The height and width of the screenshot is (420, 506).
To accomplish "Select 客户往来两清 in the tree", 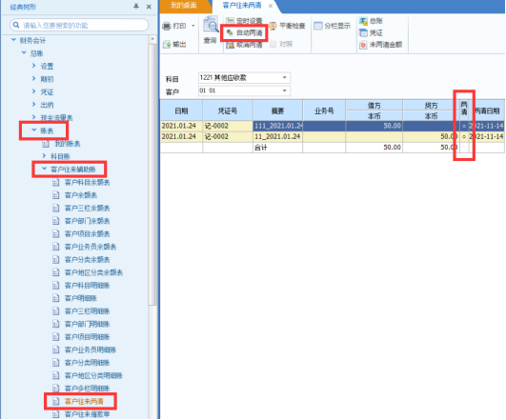I will [84, 401].
